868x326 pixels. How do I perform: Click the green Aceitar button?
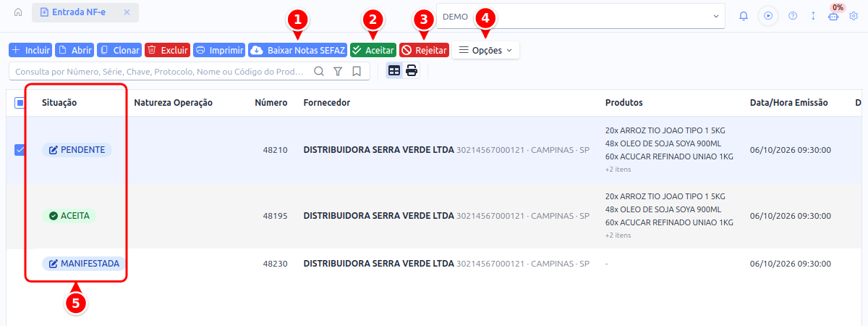pos(373,51)
